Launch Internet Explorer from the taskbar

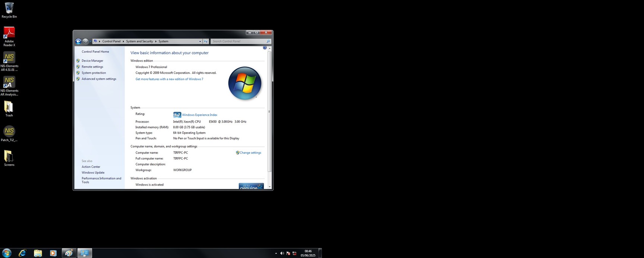[22, 253]
